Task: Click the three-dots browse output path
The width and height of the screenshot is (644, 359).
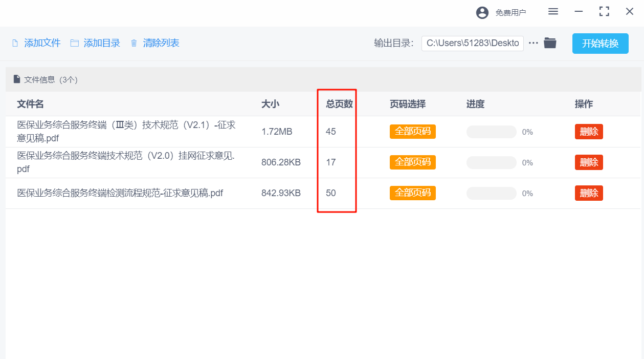Action: 534,43
